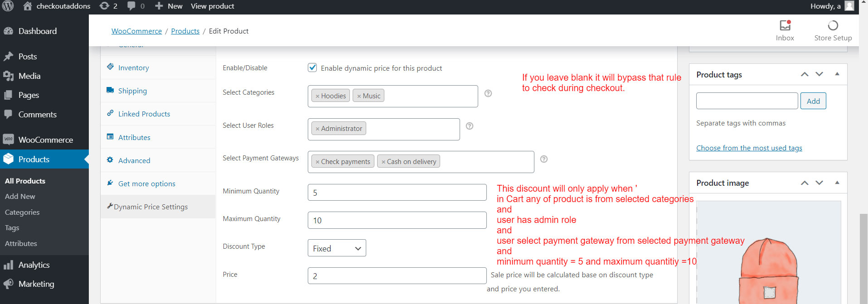This screenshot has height=304, width=868.
Task: Open the comments bubble in the admin bar
Action: (x=136, y=6)
